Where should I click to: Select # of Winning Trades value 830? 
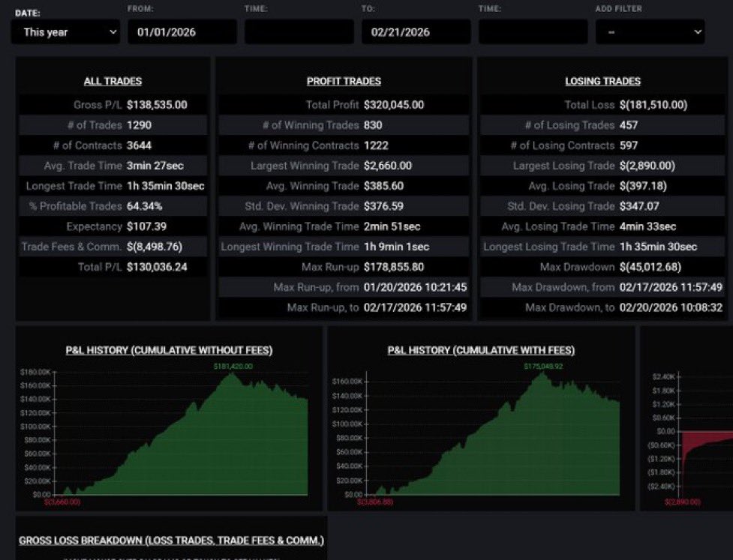373,125
